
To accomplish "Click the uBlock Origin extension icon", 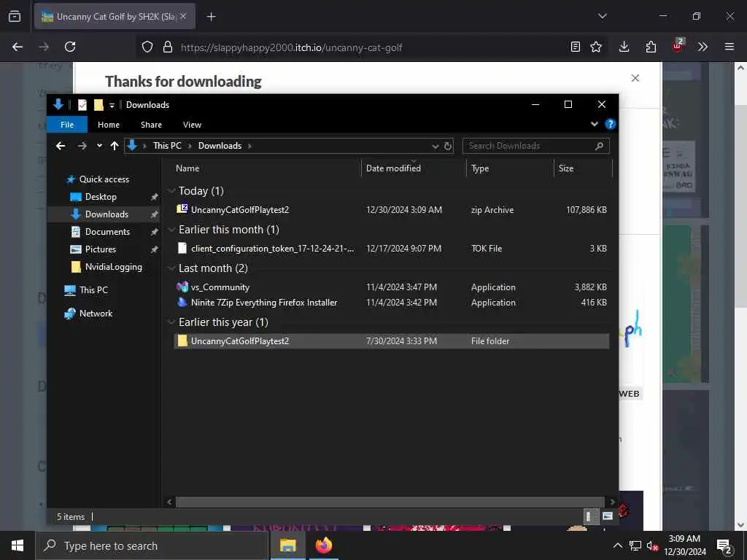I will [x=678, y=46].
